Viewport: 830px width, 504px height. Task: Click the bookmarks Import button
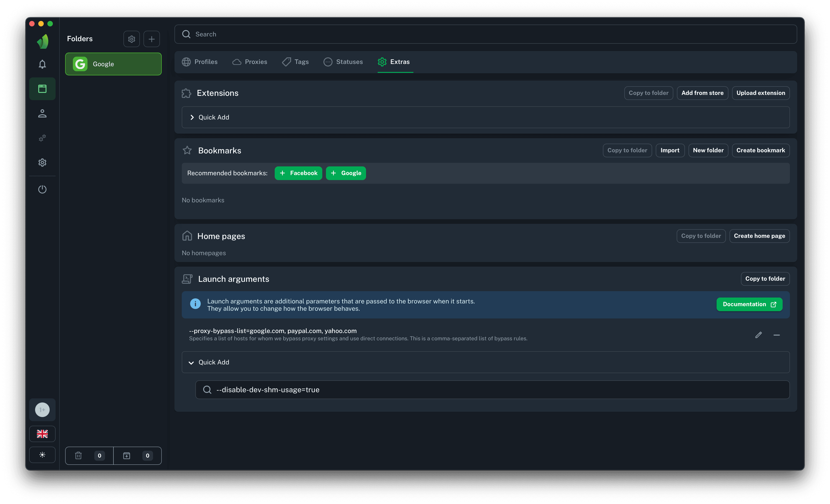pos(670,150)
